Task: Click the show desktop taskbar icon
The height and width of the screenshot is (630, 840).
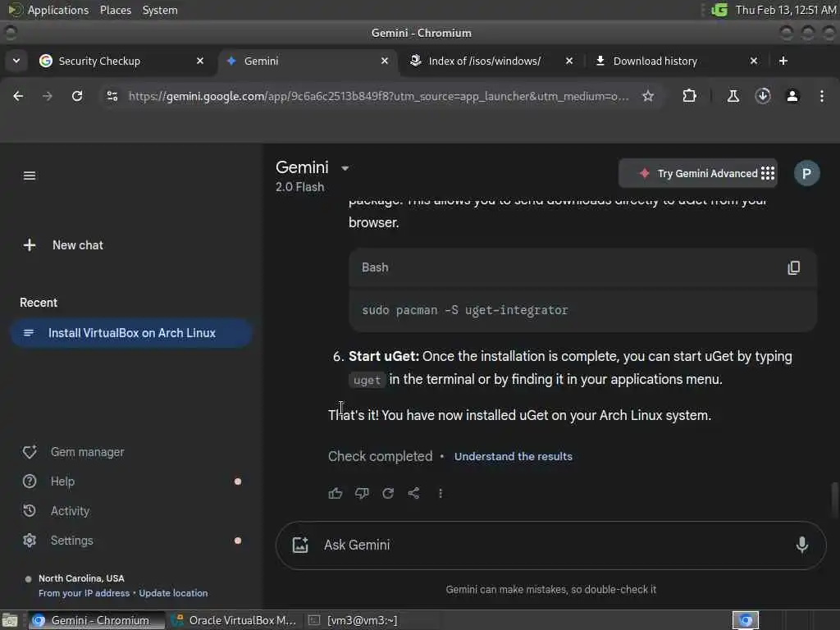Action: pos(10,620)
